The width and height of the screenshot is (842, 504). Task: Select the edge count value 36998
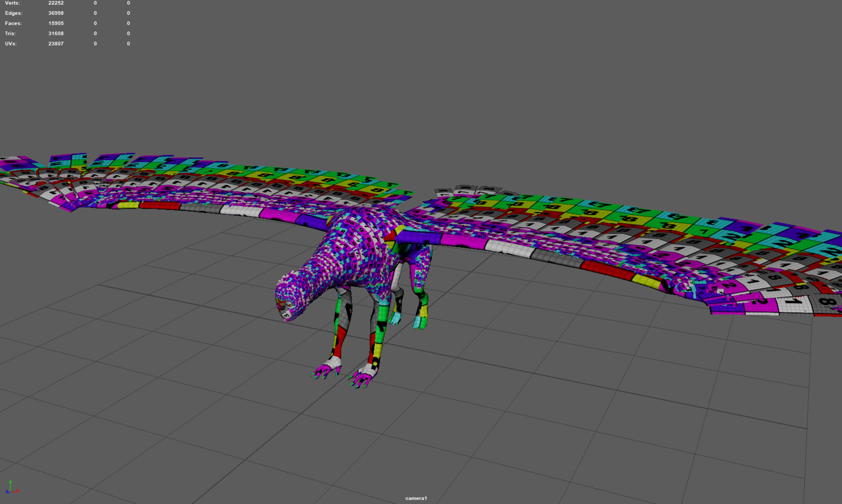56,13
